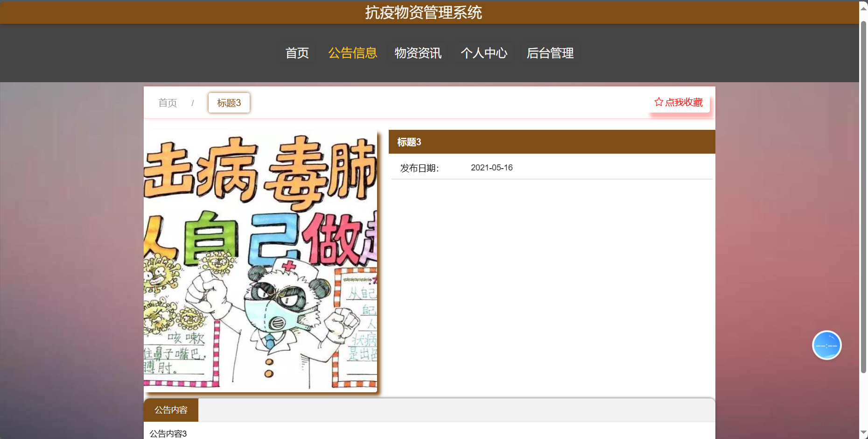Viewport: 868px width, 439px height.
Task: Click the date value 2021-05-16
Action: pyautogui.click(x=491, y=168)
